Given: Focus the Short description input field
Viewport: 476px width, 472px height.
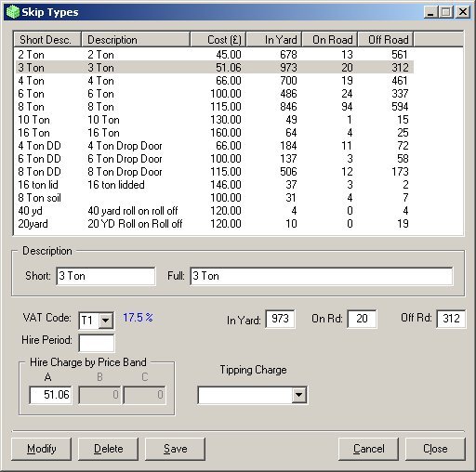Looking at the screenshot, I should tap(106, 276).
